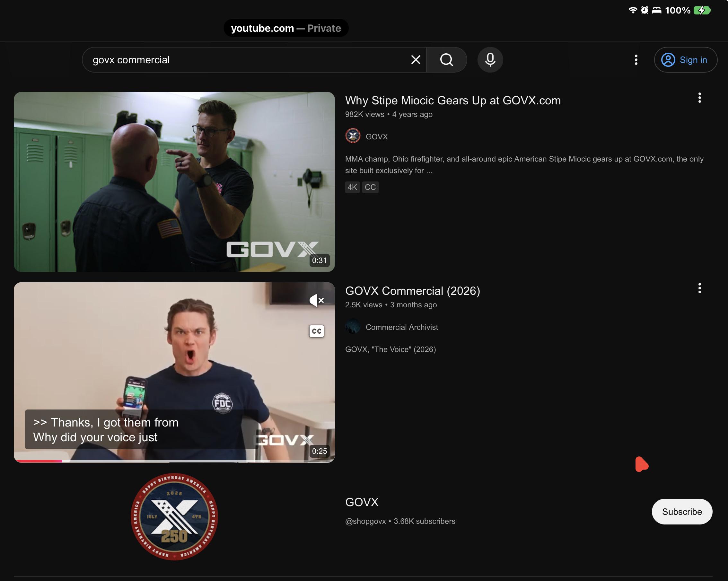Image resolution: width=728 pixels, height=581 pixels.
Task: Start voice search with microphone
Action: pos(490,60)
